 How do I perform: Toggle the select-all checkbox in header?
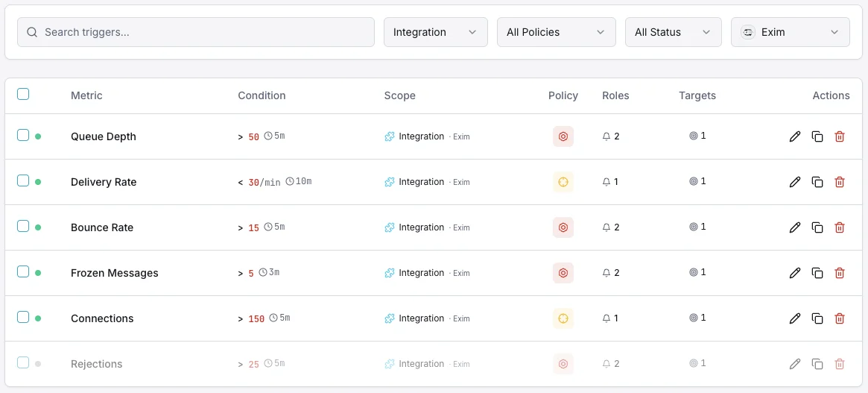pos(22,94)
